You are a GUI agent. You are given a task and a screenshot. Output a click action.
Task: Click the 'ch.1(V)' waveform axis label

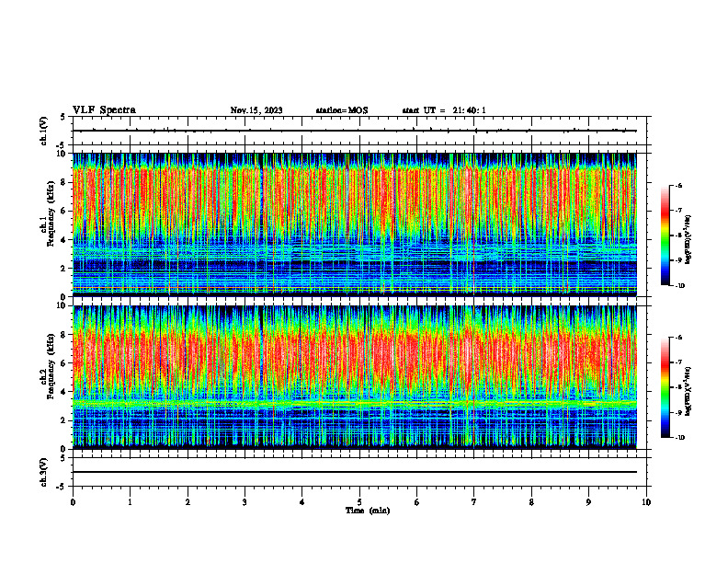pos(44,131)
